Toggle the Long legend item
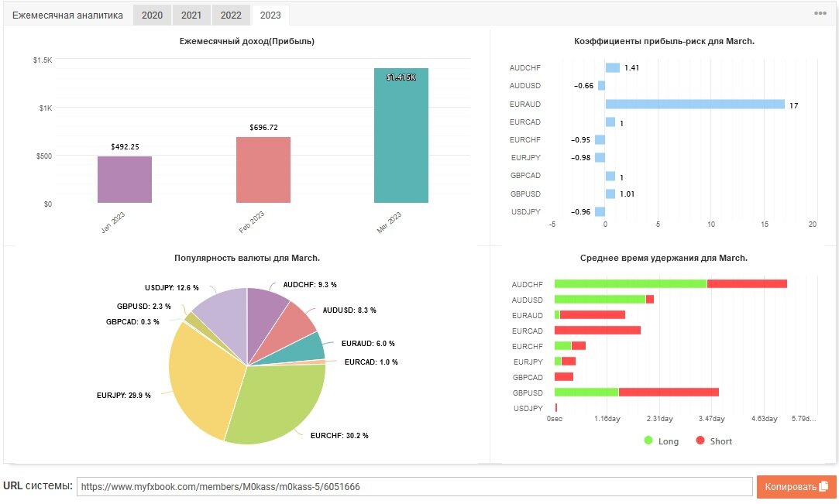The image size is (839, 504). click(662, 441)
